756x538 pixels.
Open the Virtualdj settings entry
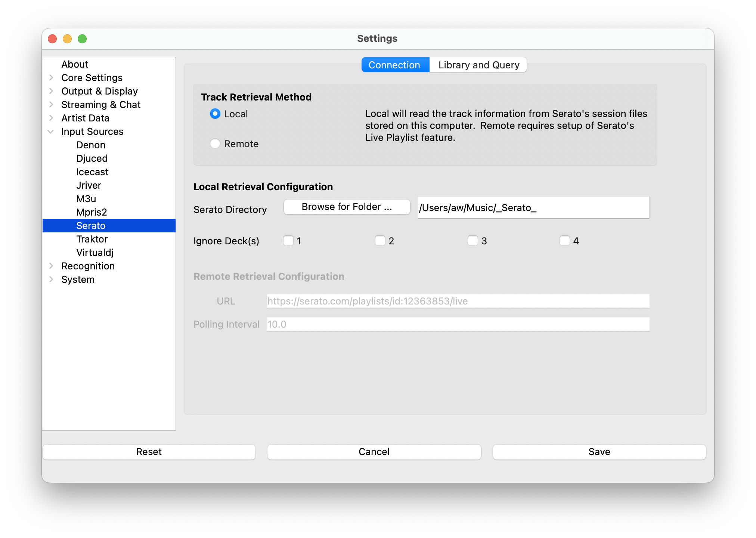point(95,253)
